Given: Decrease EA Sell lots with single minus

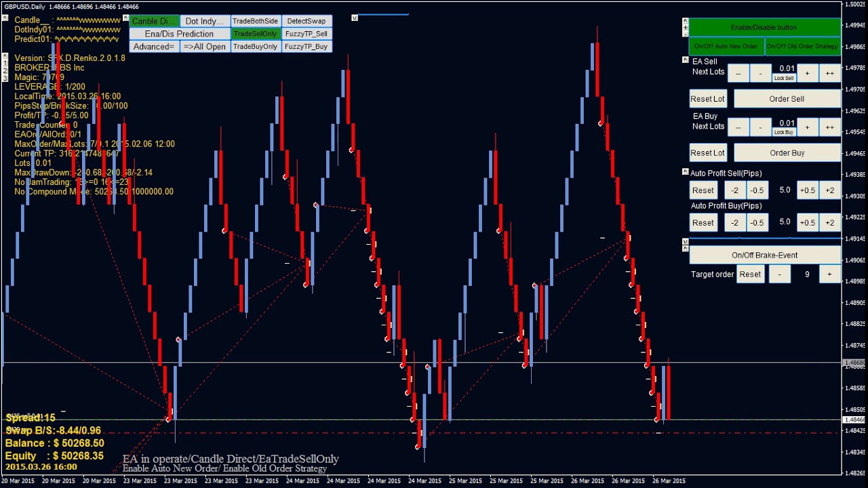Looking at the screenshot, I should point(761,73).
